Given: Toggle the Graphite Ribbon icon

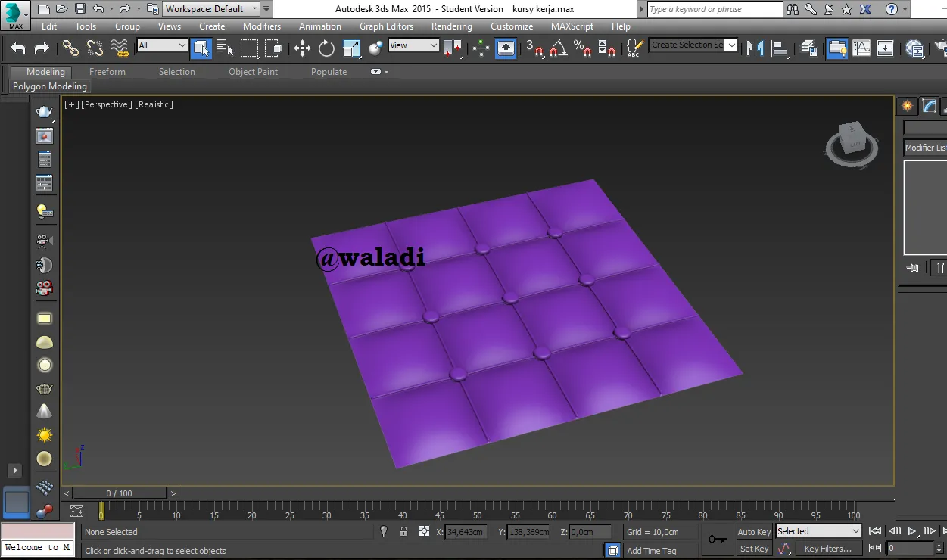Looking at the screenshot, I should (836, 48).
